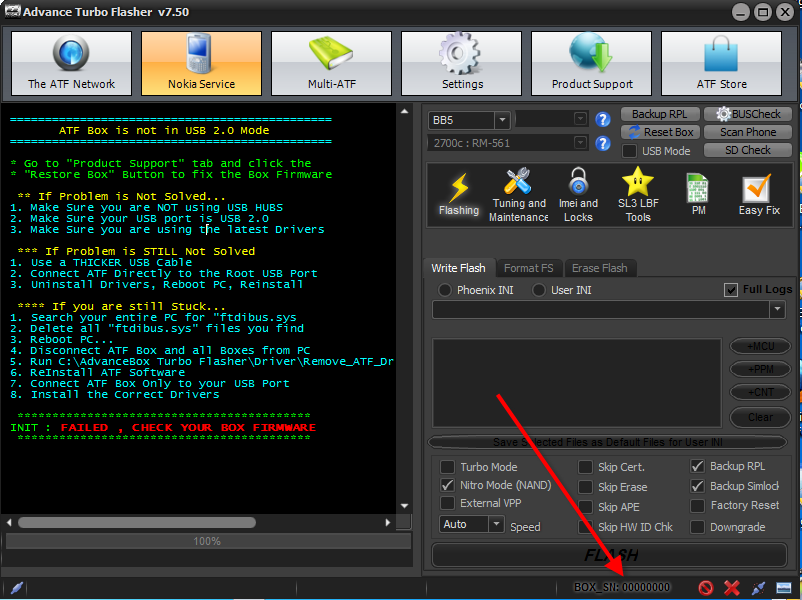
Task: Select the User INI radio button
Action: tap(539, 290)
